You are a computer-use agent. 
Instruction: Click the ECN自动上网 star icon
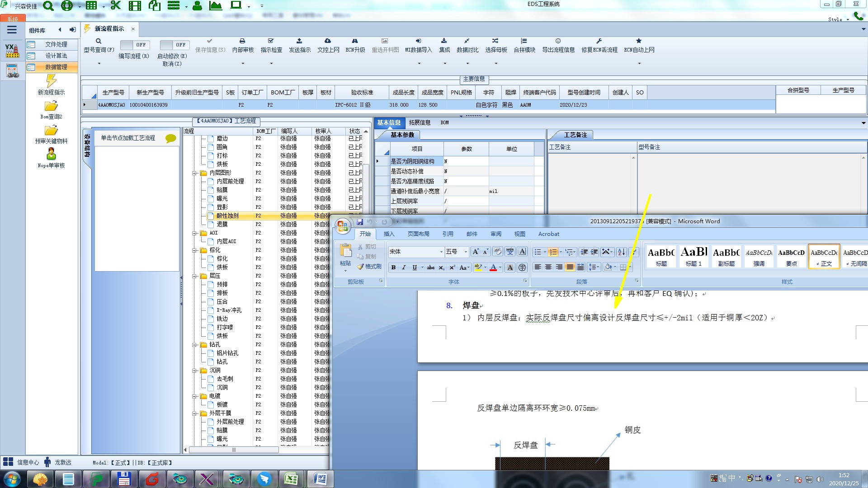pyautogui.click(x=639, y=41)
